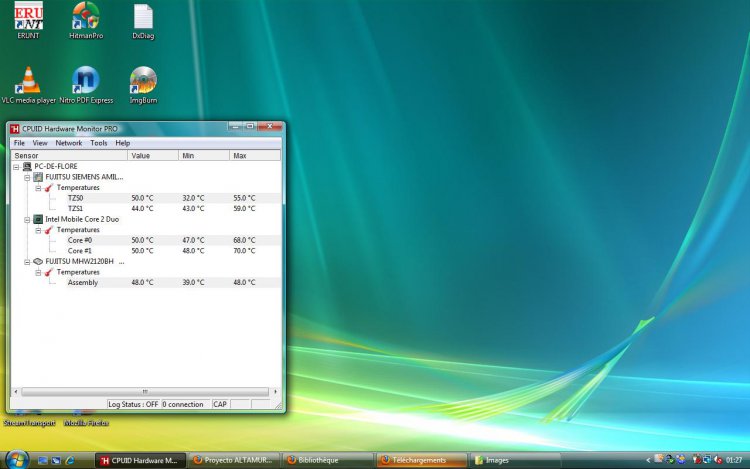
Task: Click the Max column header
Action: [255, 155]
